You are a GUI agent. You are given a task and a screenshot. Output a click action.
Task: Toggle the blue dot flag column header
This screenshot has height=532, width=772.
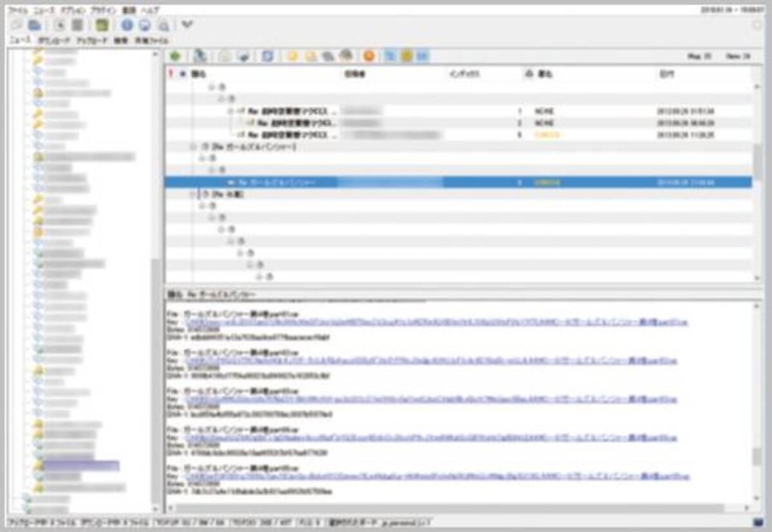[x=181, y=73]
